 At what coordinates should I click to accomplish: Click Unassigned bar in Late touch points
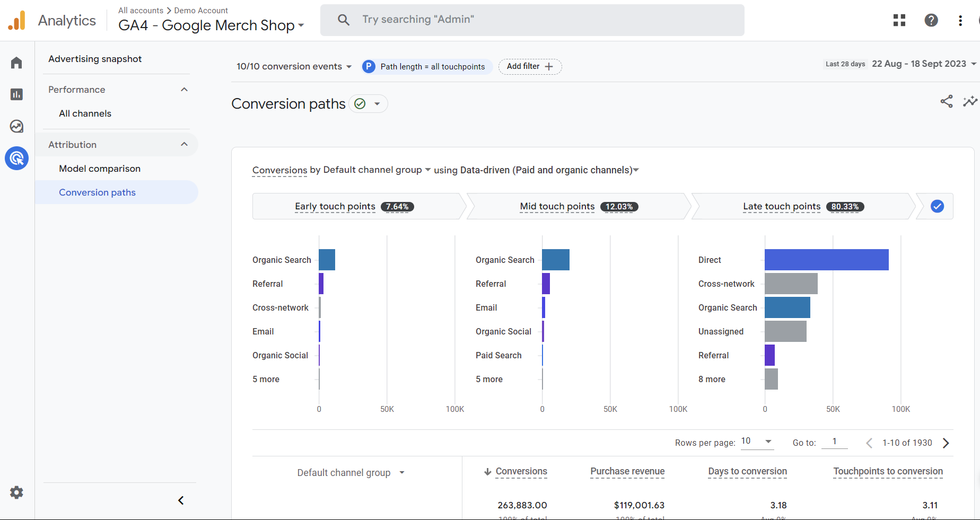785,331
